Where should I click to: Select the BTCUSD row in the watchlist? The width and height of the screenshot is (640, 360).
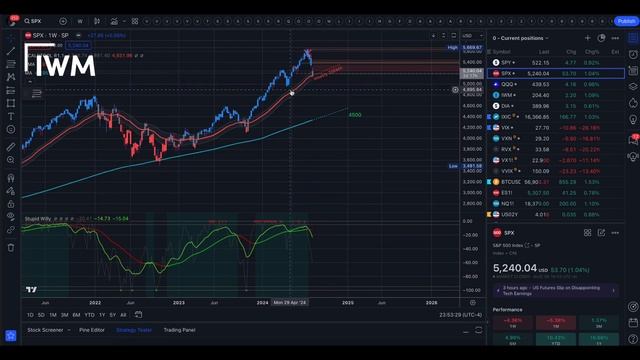click(x=556, y=182)
